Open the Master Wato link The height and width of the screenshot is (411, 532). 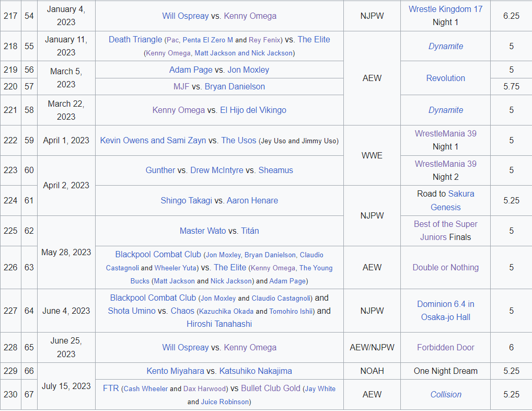point(203,231)
